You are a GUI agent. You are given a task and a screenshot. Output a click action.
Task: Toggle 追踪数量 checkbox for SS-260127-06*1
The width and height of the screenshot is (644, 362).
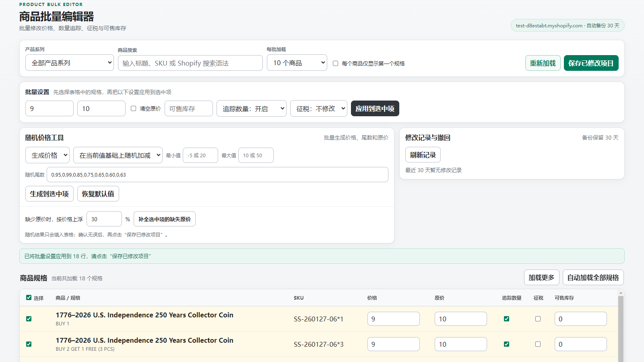pos(506,319)
